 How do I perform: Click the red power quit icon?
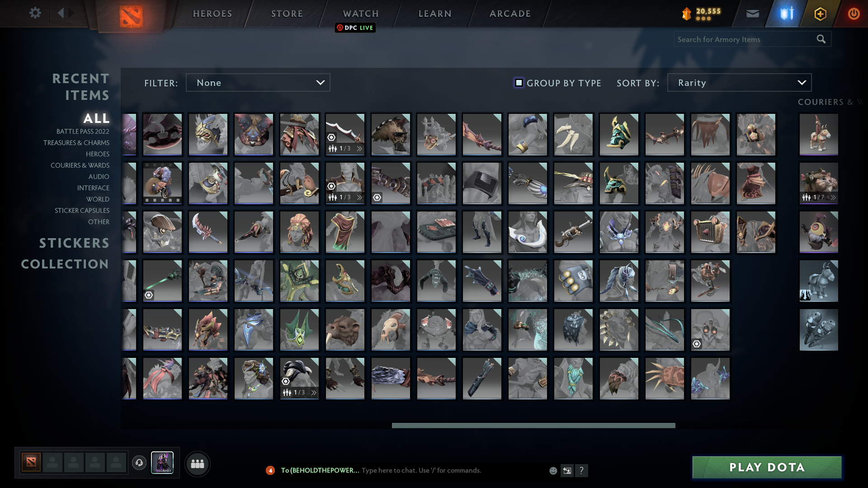click(854, 14)
